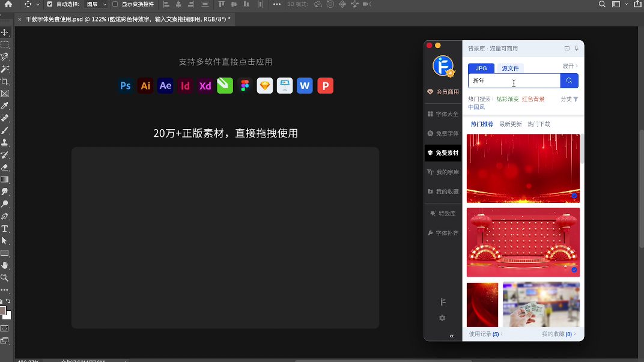Image resolution: width=644 pixels, height=362 pixels.
Task: Open Photoshop search magnifier at top right
Action: coord(602,4)
